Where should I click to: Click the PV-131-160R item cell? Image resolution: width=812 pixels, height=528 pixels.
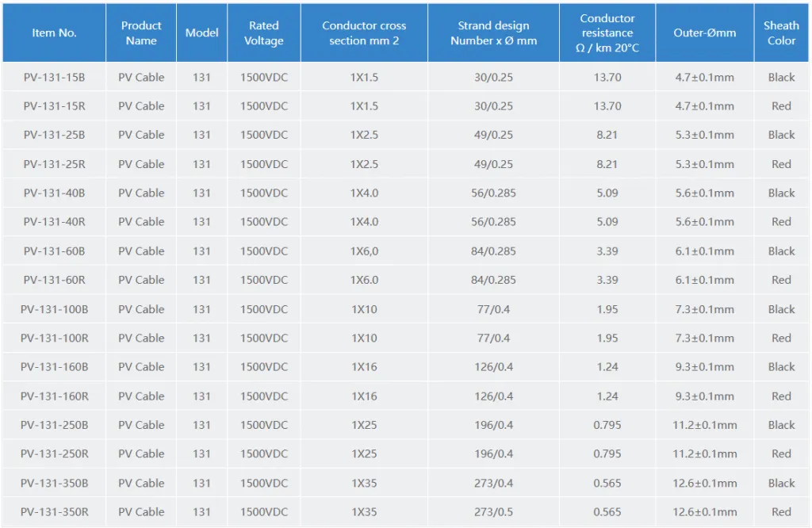tap(54, 396)
